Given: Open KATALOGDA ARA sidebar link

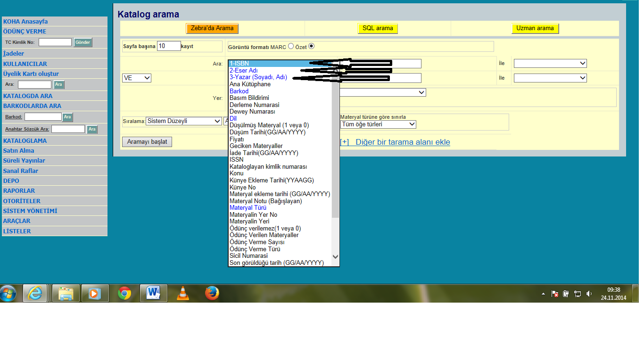Looking at the screenshot, I should coord(28,96).
